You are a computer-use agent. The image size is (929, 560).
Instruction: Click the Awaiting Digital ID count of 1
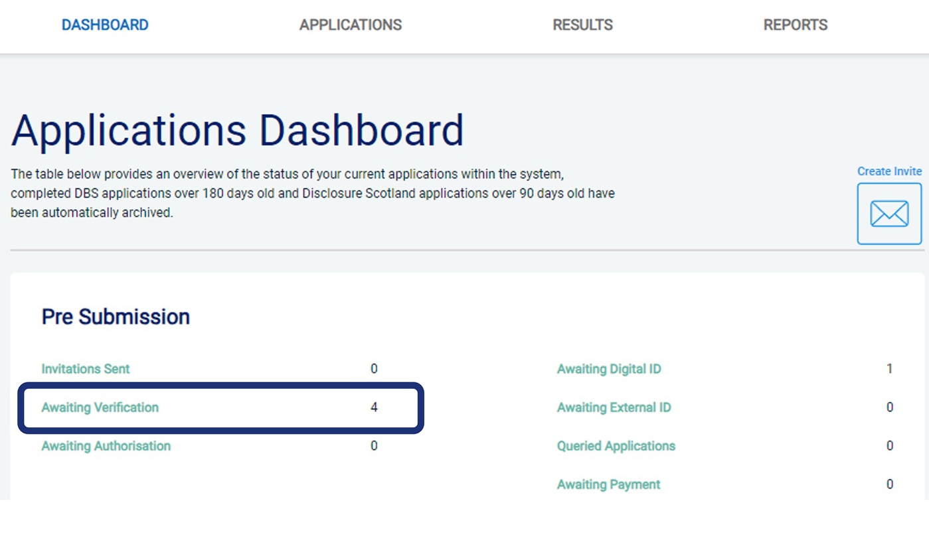[x=890, y=369]
